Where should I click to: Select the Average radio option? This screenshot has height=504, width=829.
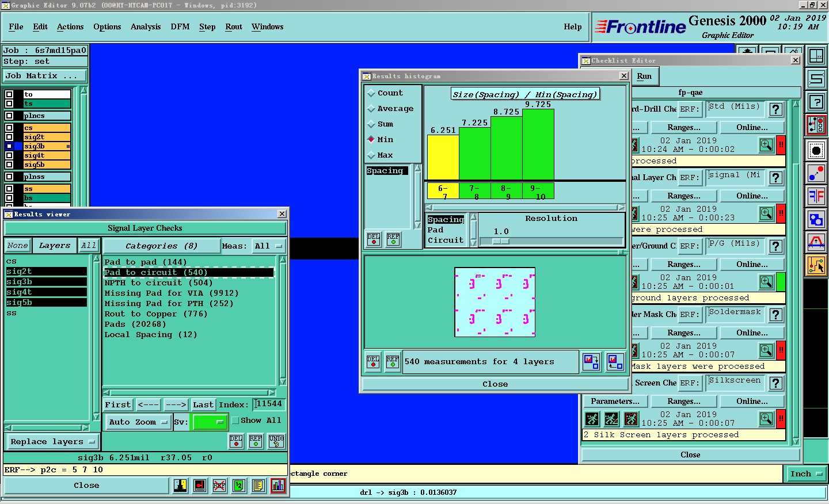coord(371,109)
